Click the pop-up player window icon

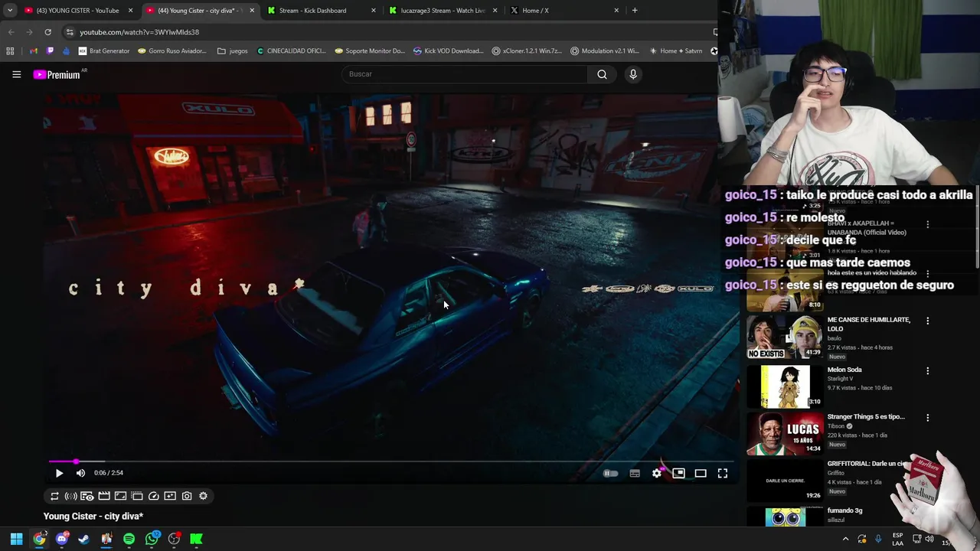tap(137, 496)
